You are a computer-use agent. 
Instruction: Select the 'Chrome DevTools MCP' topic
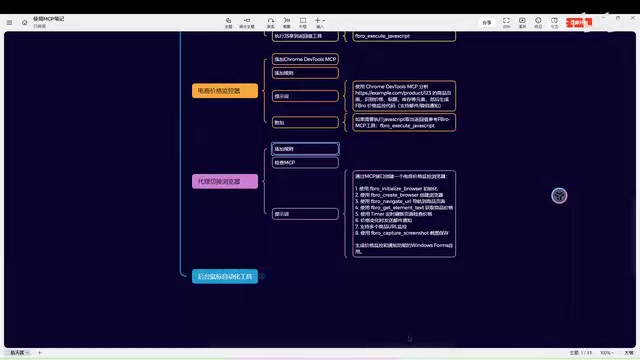[305, 59]
